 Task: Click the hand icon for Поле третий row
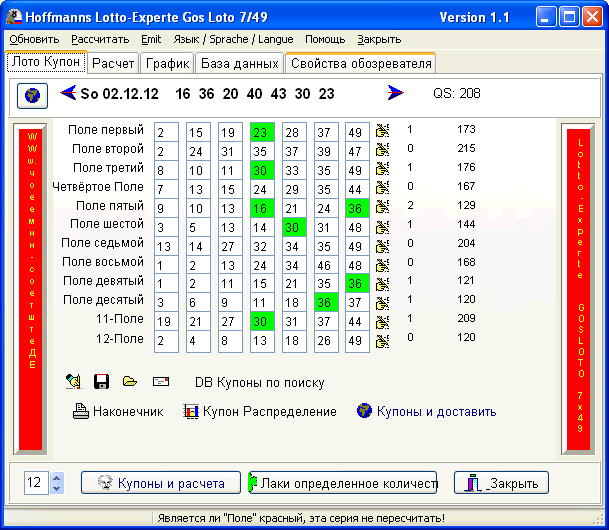point(382,169)
